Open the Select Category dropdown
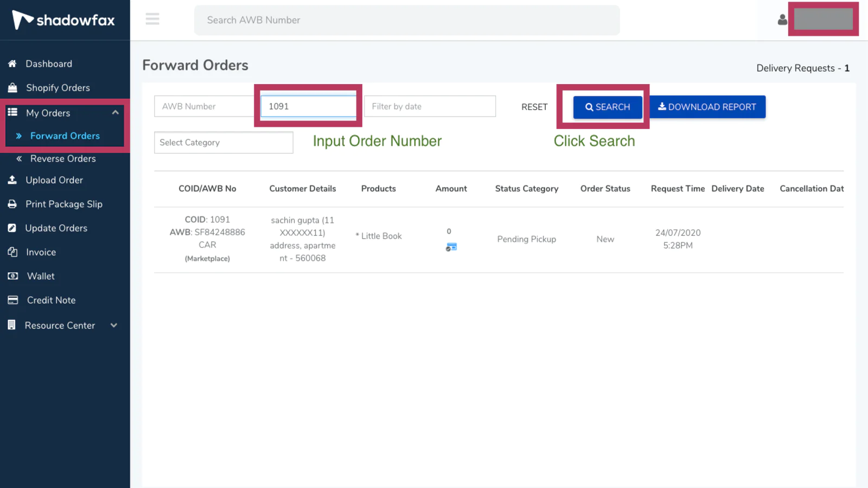 pyautogui.click(x=223, y=142)
